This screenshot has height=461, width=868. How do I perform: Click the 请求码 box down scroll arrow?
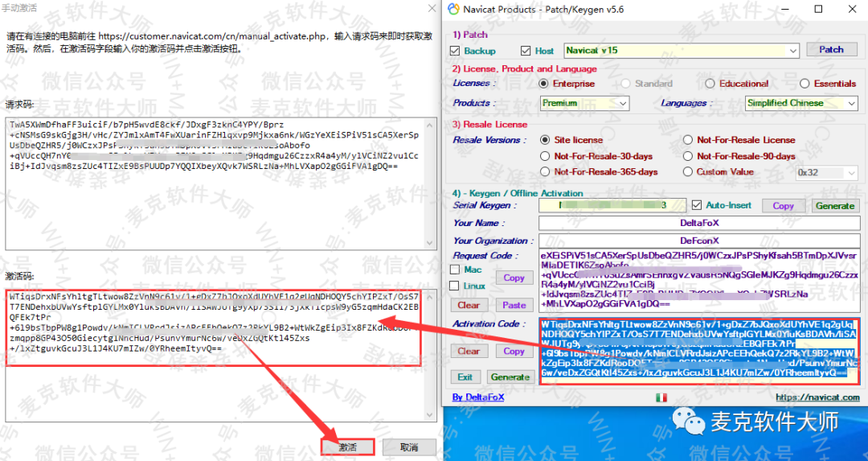point(431,243)
